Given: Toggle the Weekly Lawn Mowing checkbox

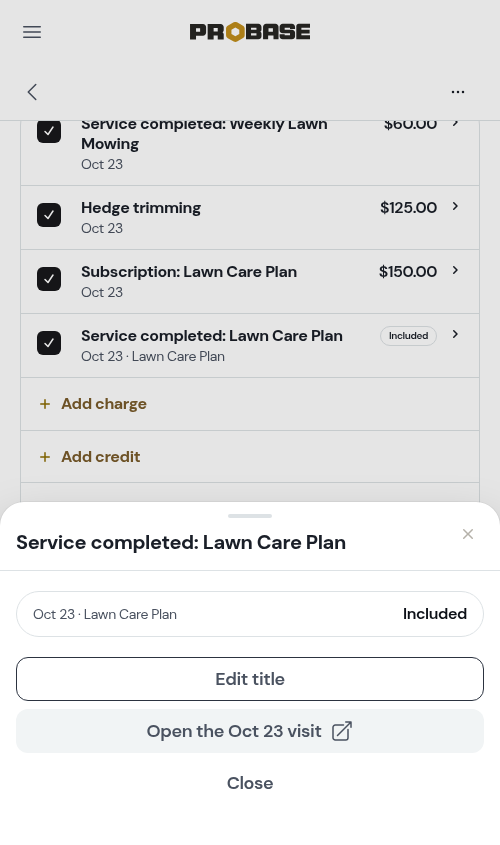Looking at the screenshot, I should [49, 131].
